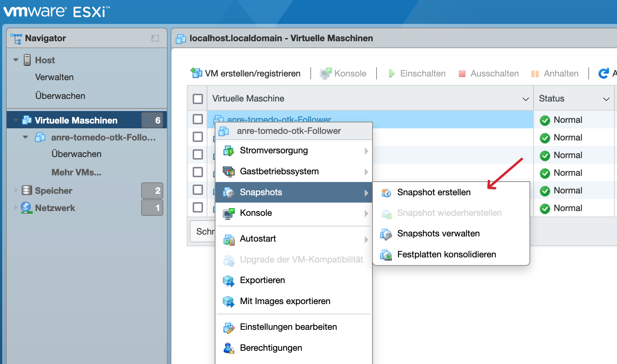Expand the Stromversorgung submenu arrow
Screen dimensions: 617x364
tap(366, 151)
